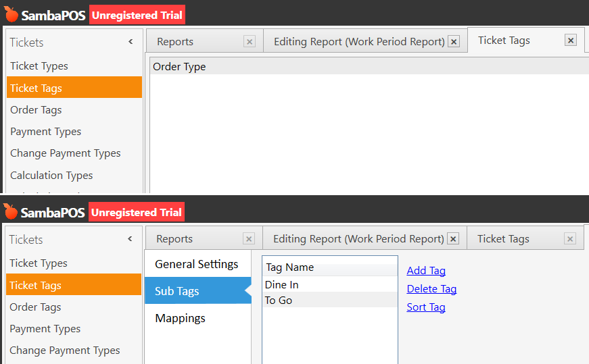Select Dine In tag row

coord(330,284)
